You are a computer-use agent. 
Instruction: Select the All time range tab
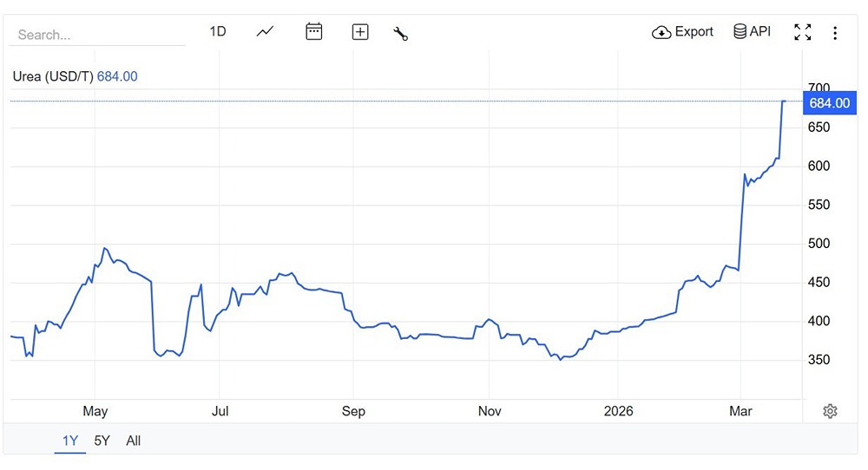coord(133,441)
